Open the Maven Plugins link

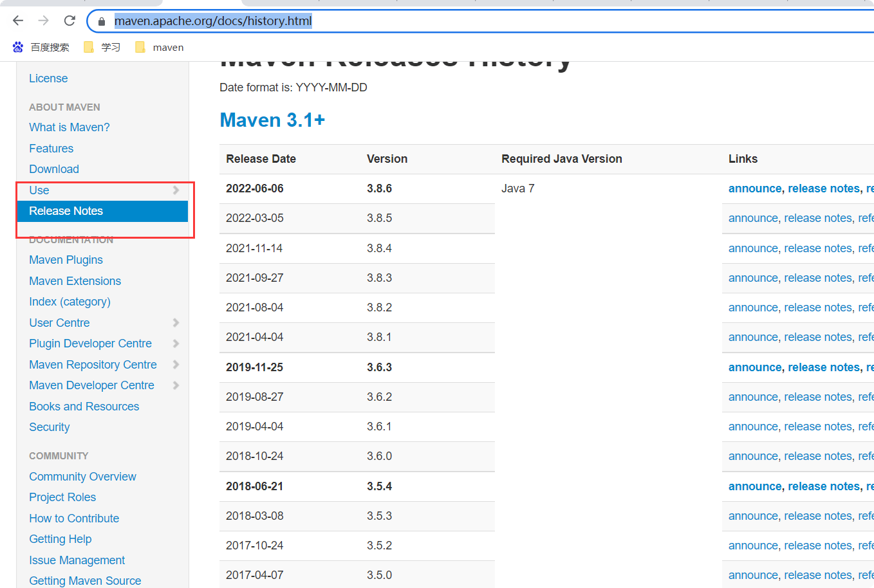coord(66,260)
